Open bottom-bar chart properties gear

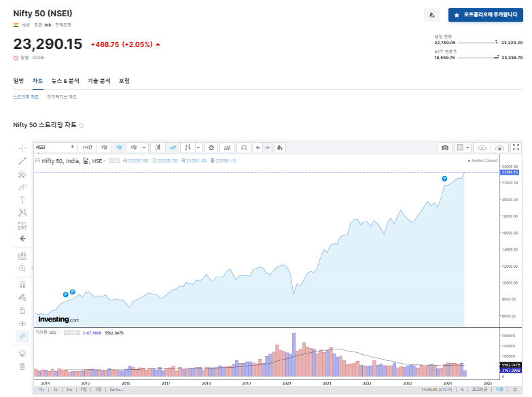pyautogui.click(x=515, y=390)
